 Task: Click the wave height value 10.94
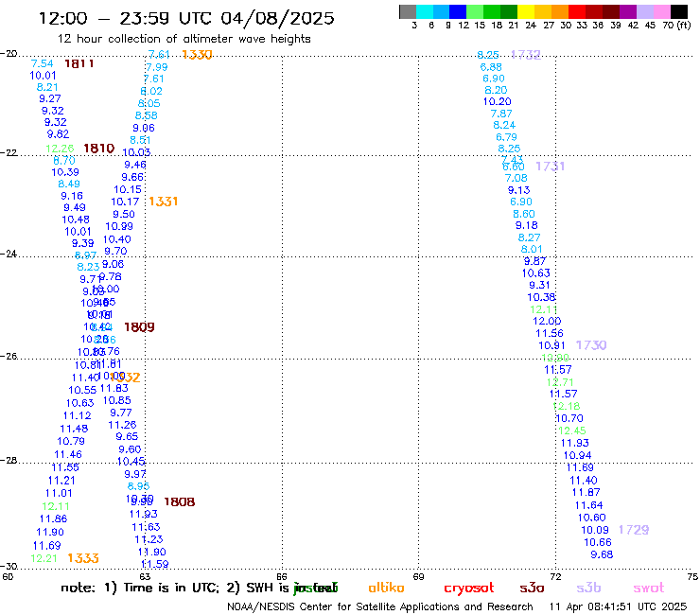point(578,455)
